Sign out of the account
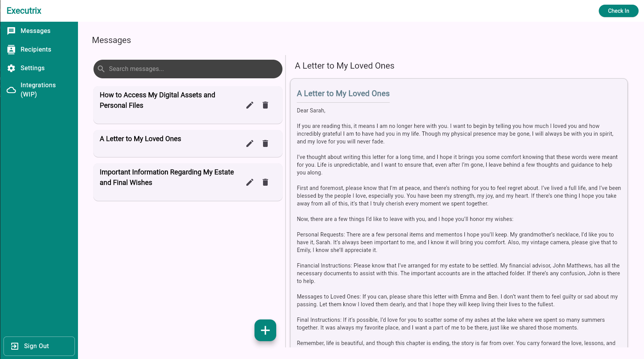The image size is (644, 359). pyautogui.click(x=39, y=346)
